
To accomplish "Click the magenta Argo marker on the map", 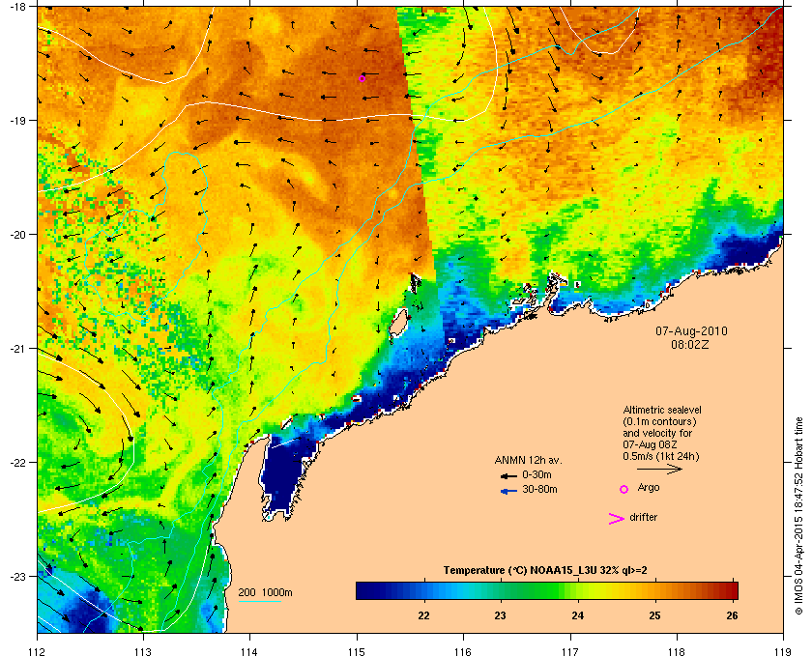I will coord(362,78).
